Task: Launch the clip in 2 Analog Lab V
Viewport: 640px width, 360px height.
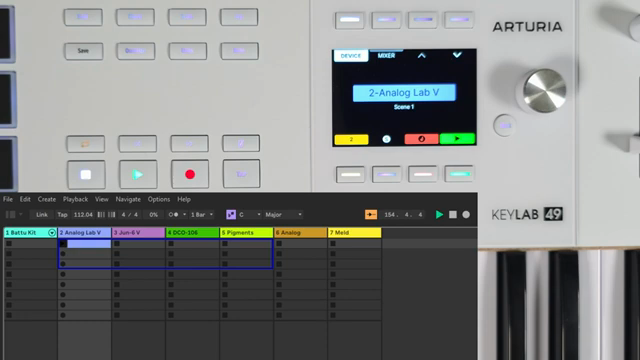Action: tap(63, 244)
